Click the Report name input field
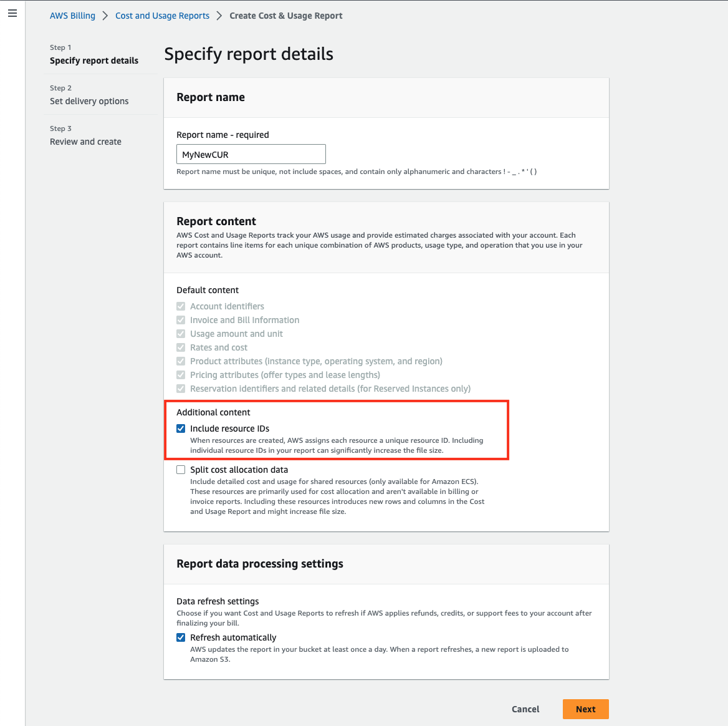The width and height of the screenshot is (728, 726). tap(251, 154)
